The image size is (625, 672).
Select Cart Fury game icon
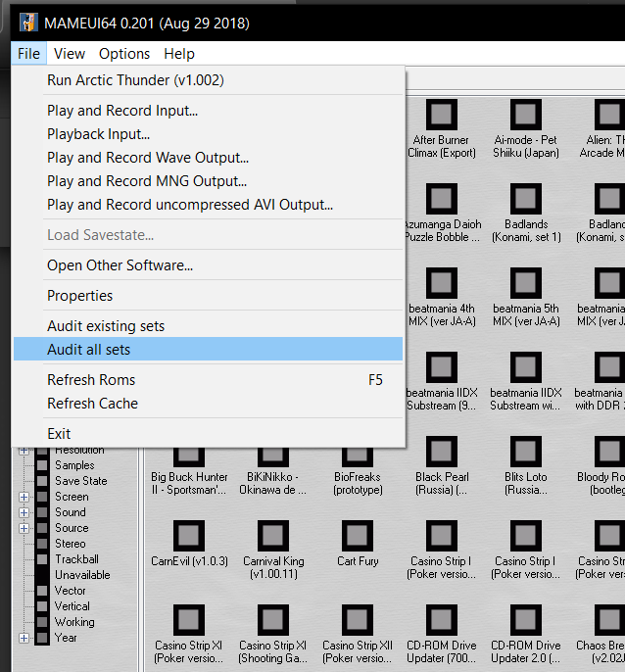(x=358, y=536)
